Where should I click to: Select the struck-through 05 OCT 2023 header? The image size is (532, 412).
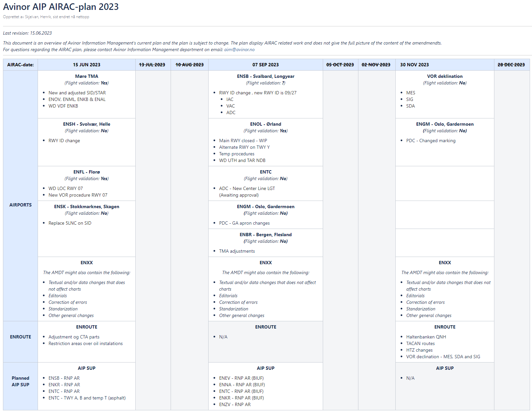[x=340, y=65]
